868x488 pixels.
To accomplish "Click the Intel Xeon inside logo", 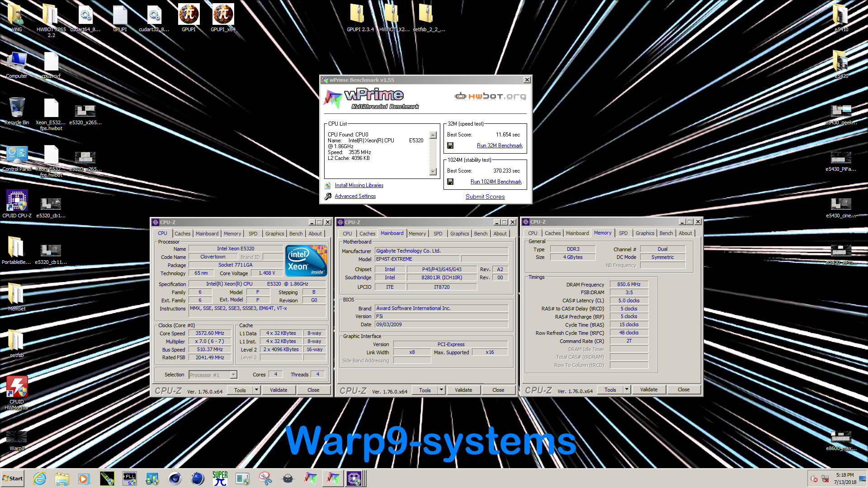I will (x=306, y=260).
